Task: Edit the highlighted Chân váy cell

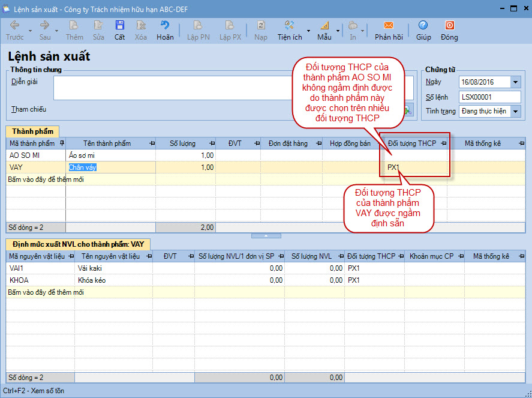Action: coord(110,167)
